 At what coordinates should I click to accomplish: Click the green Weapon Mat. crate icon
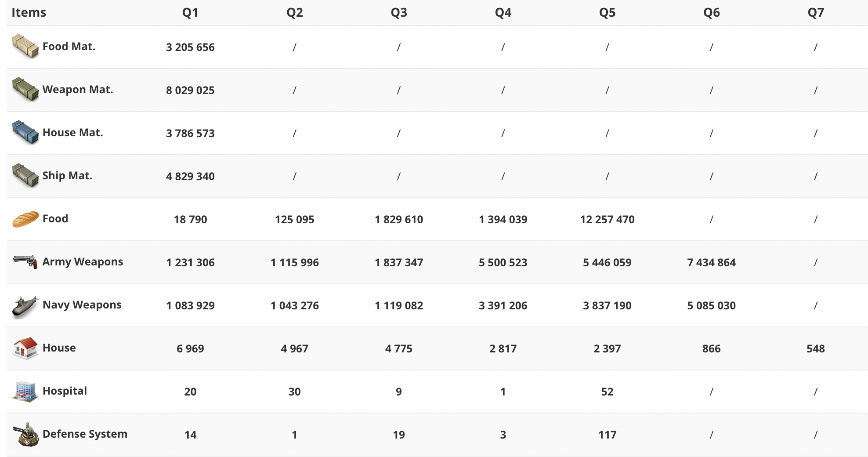(x=25, y=89)
